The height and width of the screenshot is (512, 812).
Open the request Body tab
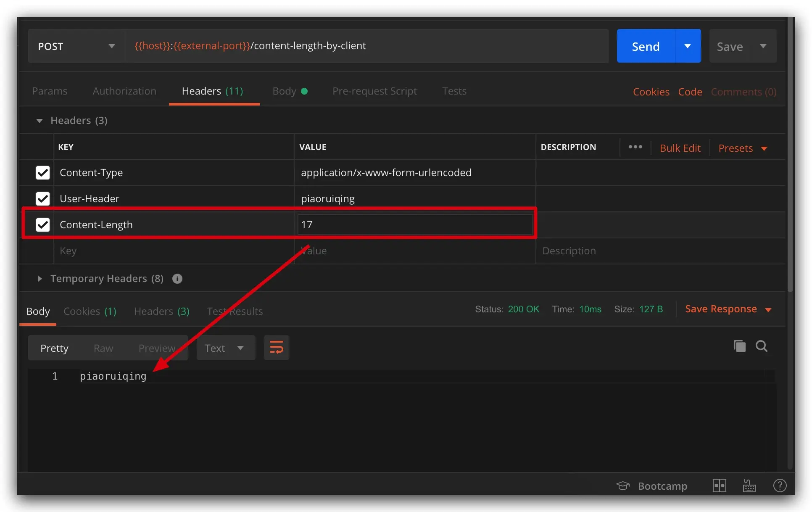[x=290, y=91]
